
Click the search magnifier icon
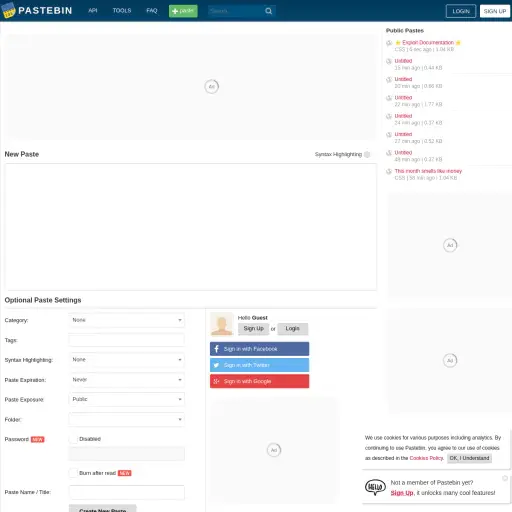tap(268, 11)
